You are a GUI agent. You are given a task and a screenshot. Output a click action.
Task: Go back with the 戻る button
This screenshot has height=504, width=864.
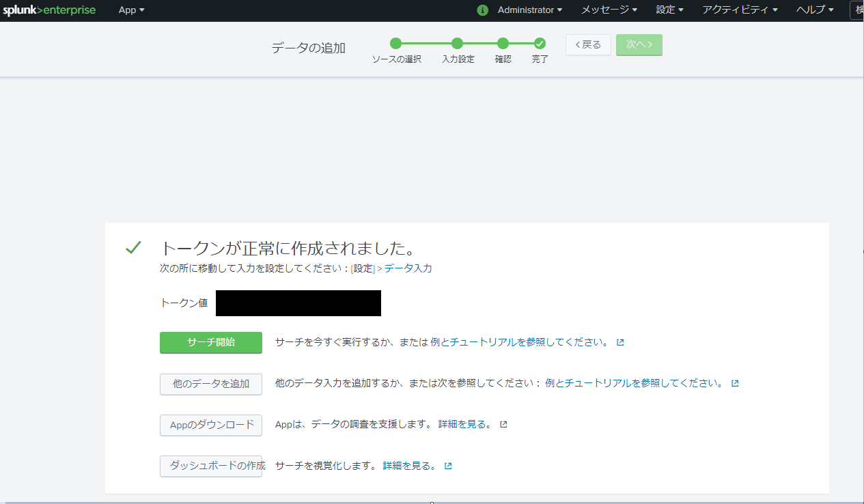pyautogui.click(x=588, y=45)
